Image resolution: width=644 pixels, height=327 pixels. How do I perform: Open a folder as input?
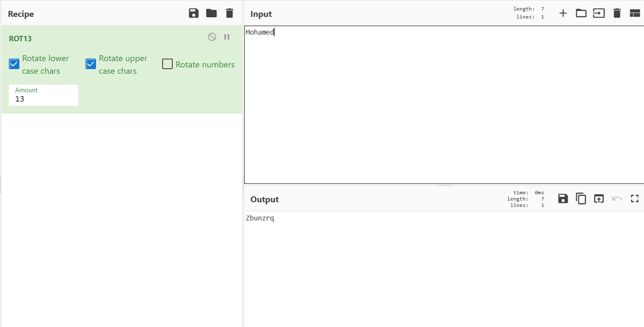(x=581, y=13)
